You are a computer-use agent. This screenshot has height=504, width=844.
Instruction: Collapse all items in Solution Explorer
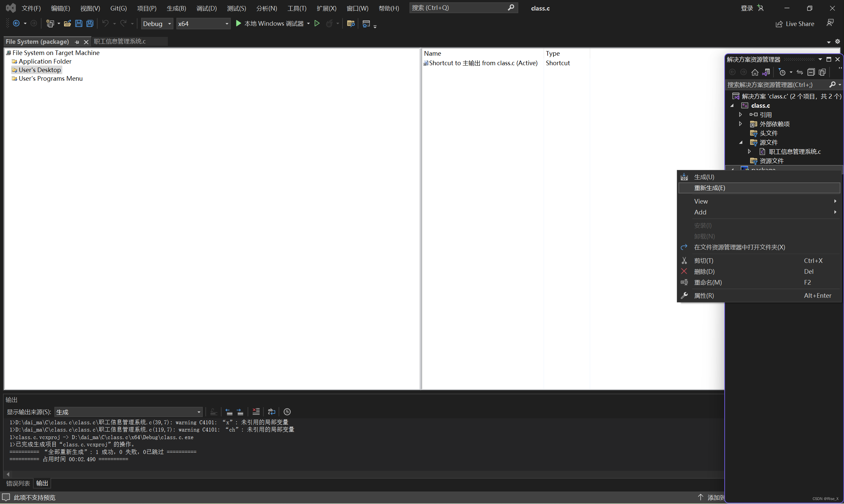(811, 72)
